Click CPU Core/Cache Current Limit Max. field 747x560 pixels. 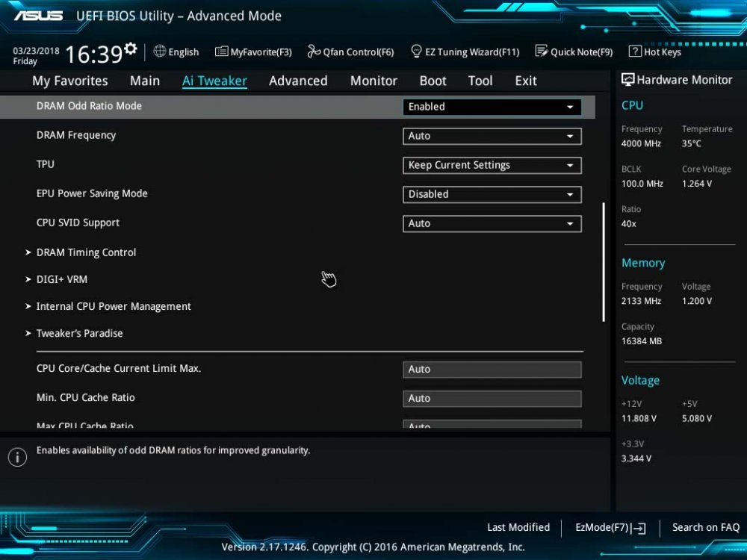492,370
